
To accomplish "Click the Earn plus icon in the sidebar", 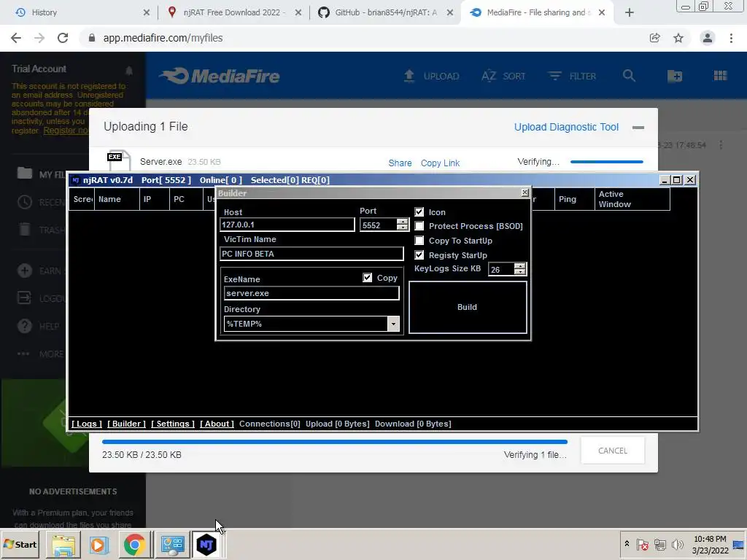I will pyautogui.click(x=25, y=271).
